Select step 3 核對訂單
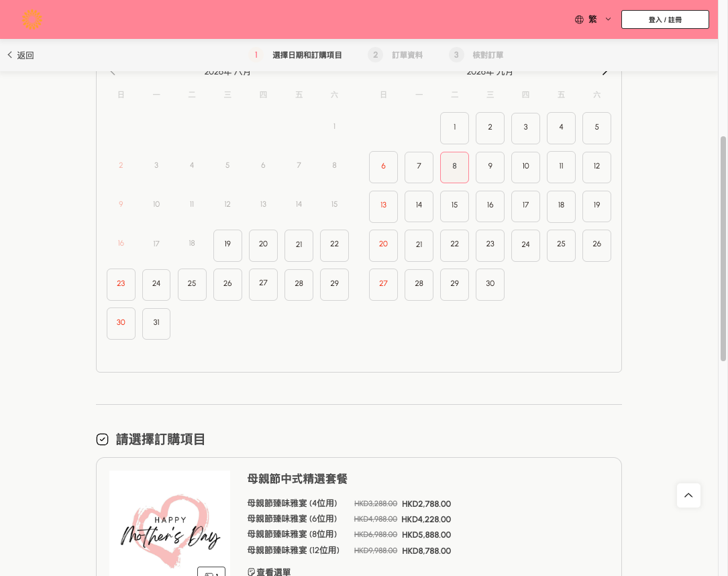The image size is (728, 576). point(476,55)
